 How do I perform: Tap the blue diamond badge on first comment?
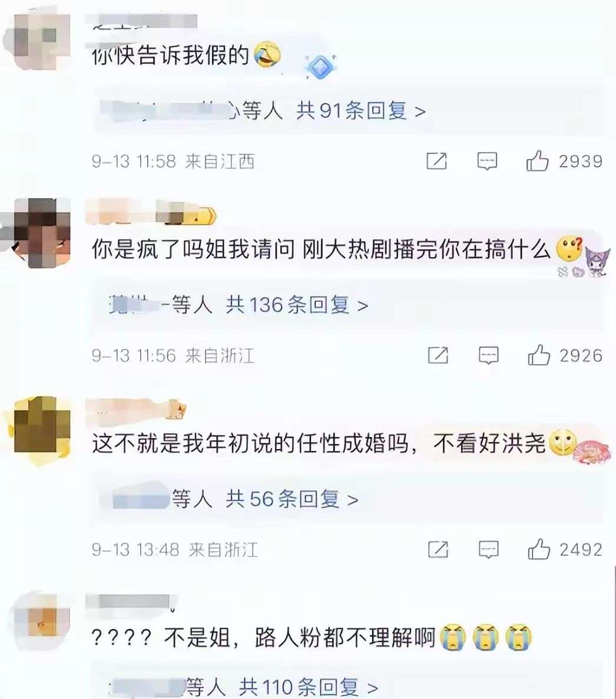[320, 67]
